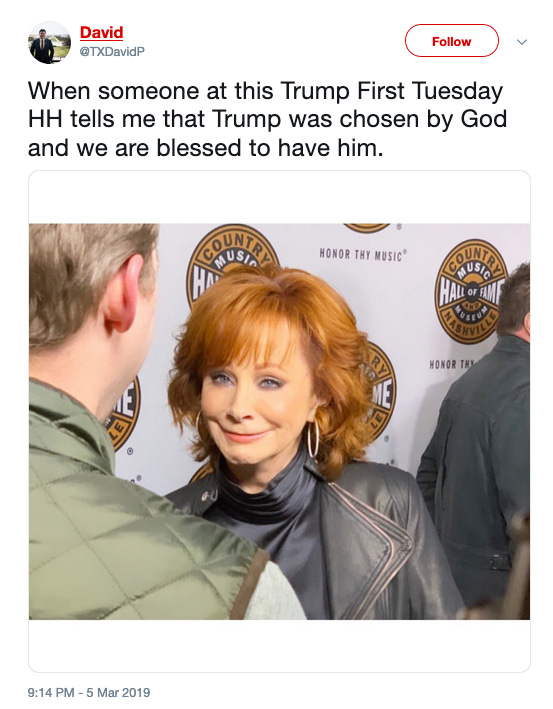Click the fully visible Hall of Fame logo
This screenshot has height=709, width=553.
tap(469, 291)
